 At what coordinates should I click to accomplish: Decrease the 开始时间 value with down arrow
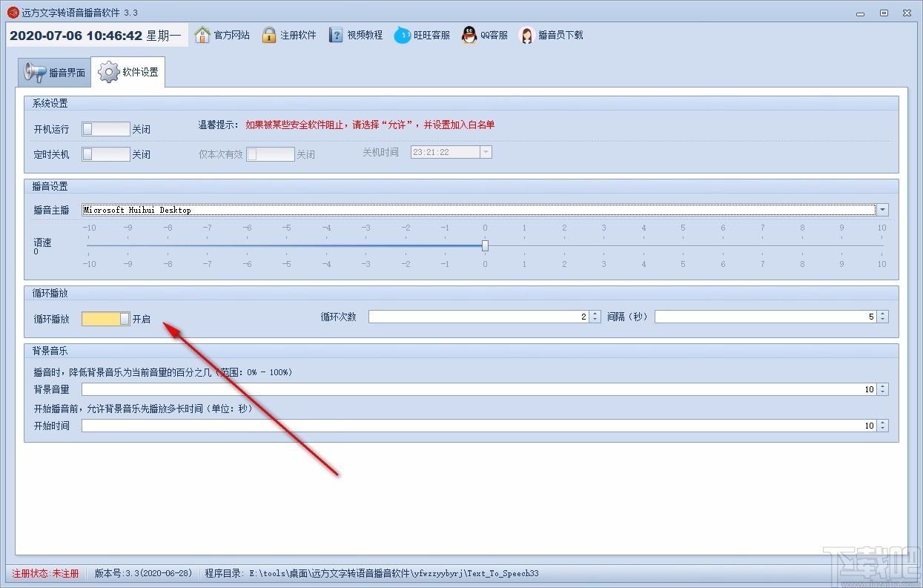point(882,429)
